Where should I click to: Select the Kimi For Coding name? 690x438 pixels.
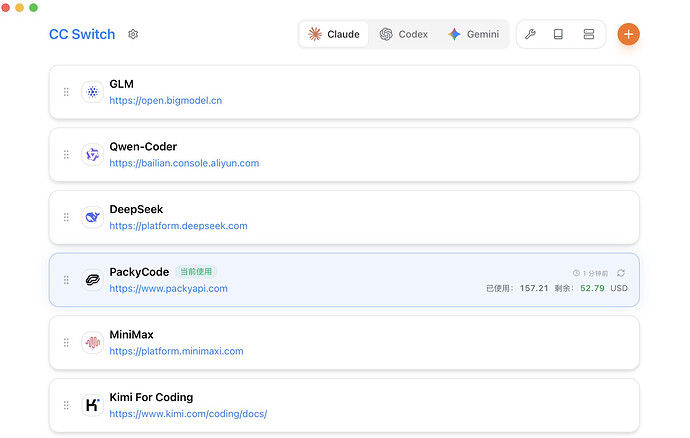pyautogui.click(x=151, y=397)
